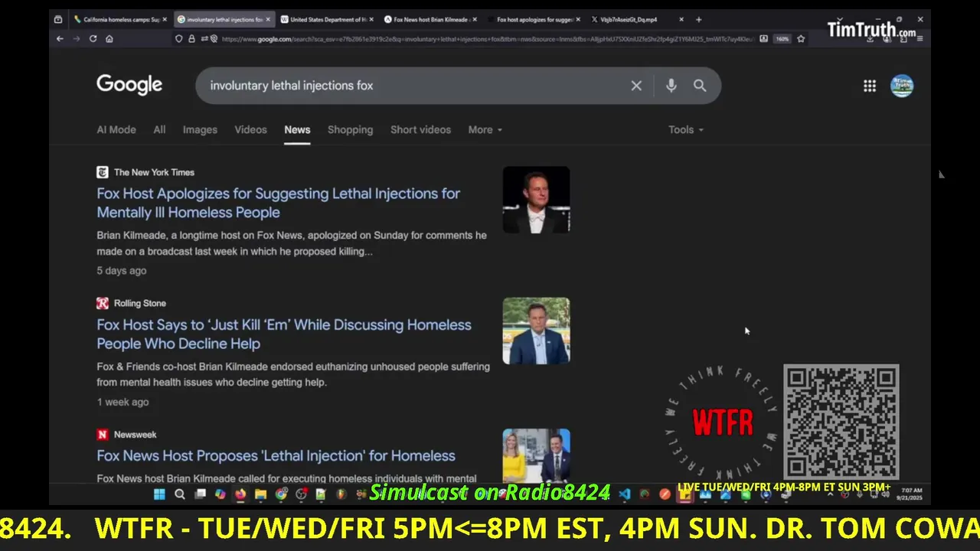Viewport: 980px width, 551px height.
Task: Clear the search query with X
Action: point(636,86)
